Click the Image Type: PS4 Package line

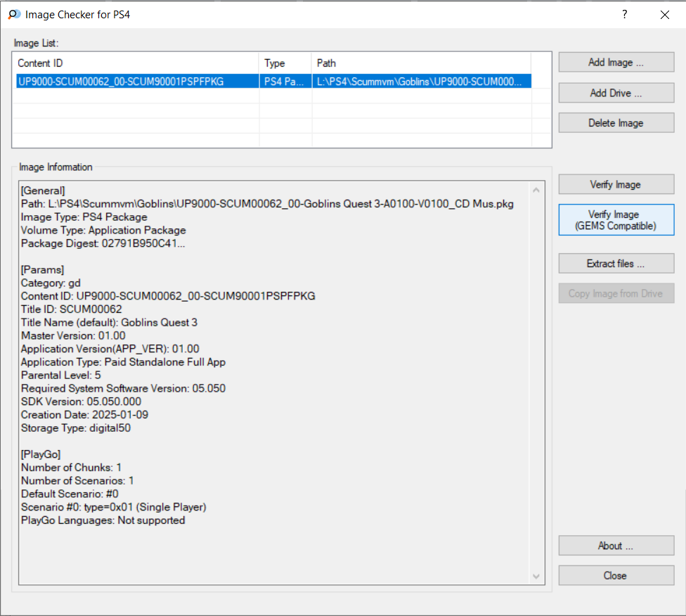coord(84,217)
